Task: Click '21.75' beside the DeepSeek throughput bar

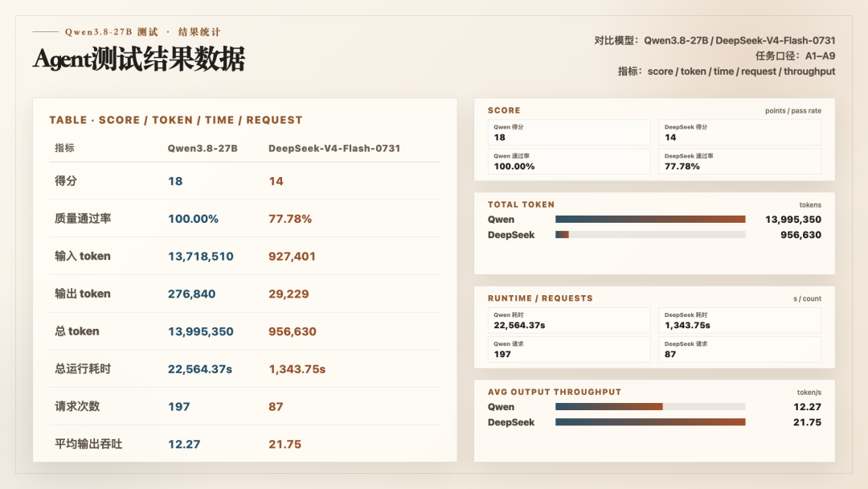Action: coord(807,422)
